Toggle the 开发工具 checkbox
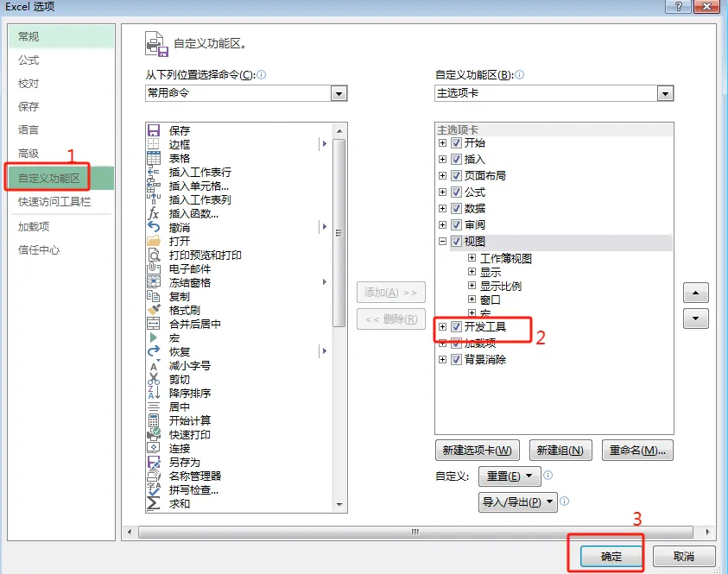Viewport: 728px width, 574px height. tap(456, 326)
